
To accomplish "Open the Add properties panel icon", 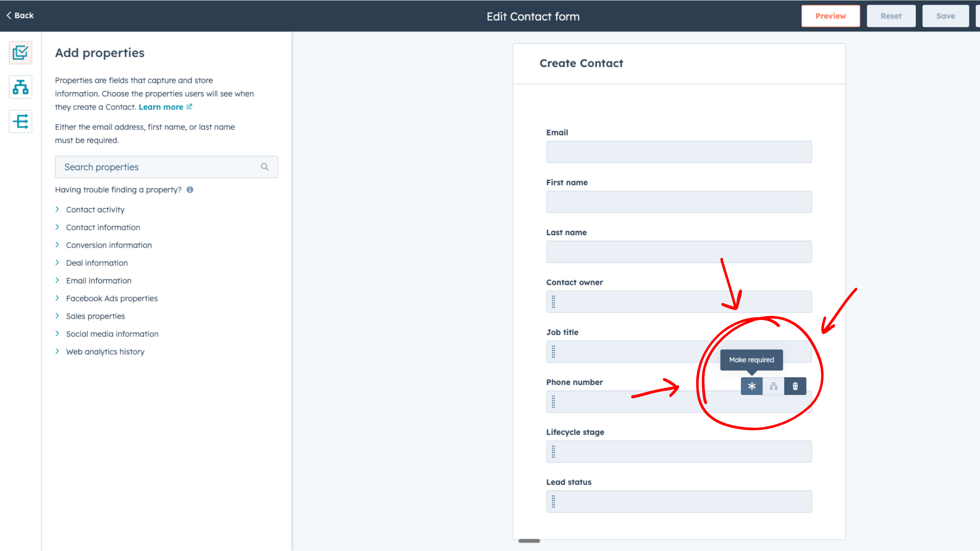I will [x=20, y=52].
